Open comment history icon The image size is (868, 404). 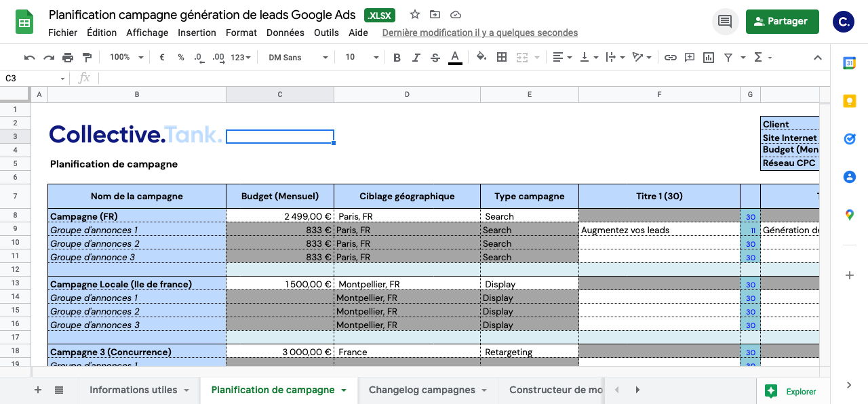pyautogui.click(x=725, y=22)
